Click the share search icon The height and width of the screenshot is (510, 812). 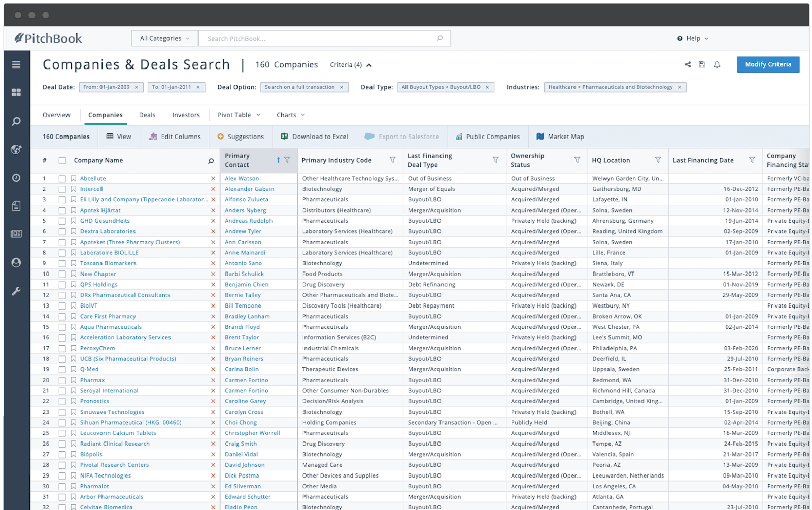(x=688, y=64)
